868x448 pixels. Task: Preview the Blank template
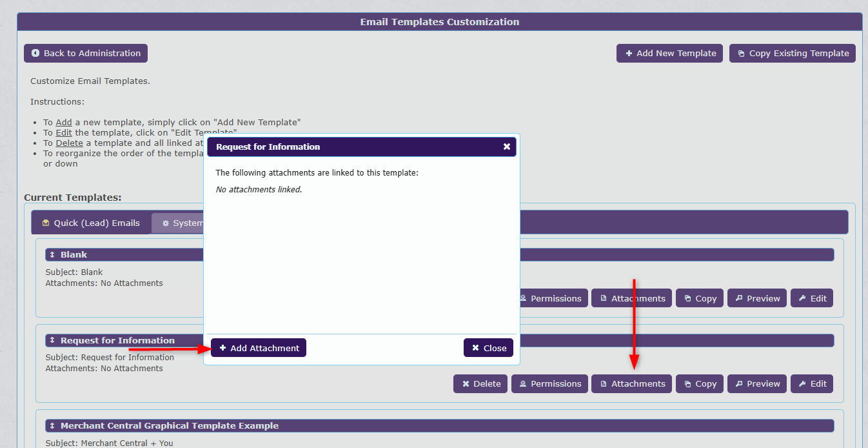pyautogui.click(x=757, y=298)
